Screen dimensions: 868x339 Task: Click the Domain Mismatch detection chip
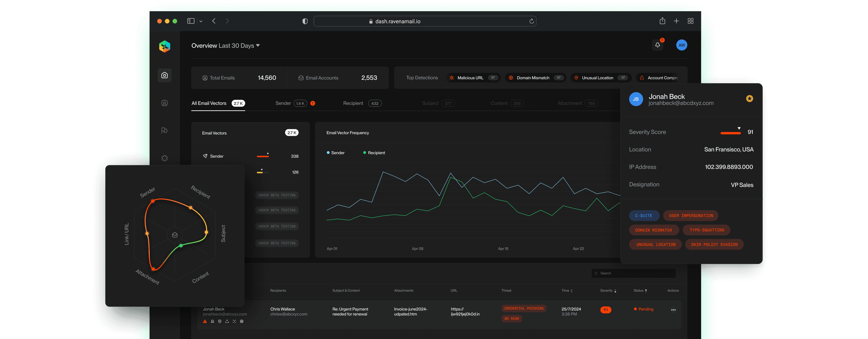tap(535, 78)
